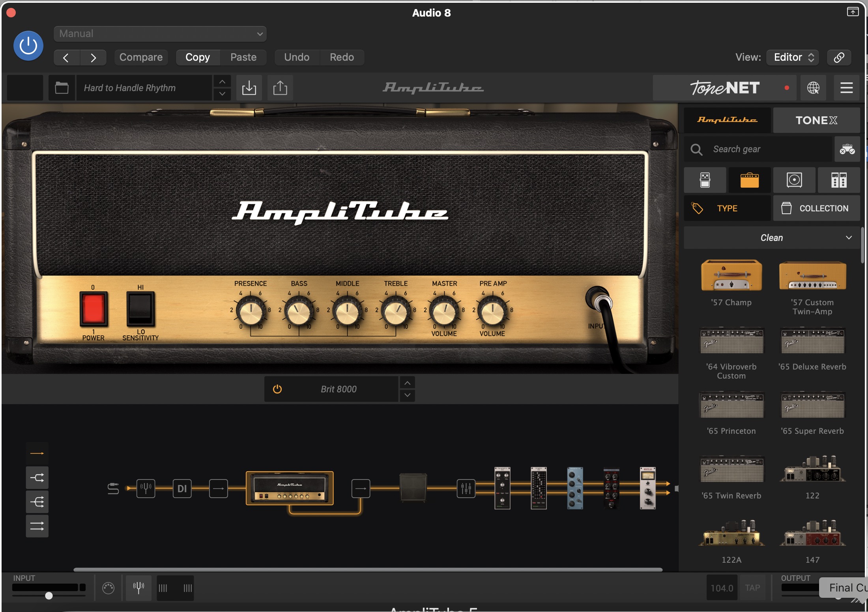Switch to the AmpliTube gear tab
868x612 pixels.
[727, 120]
